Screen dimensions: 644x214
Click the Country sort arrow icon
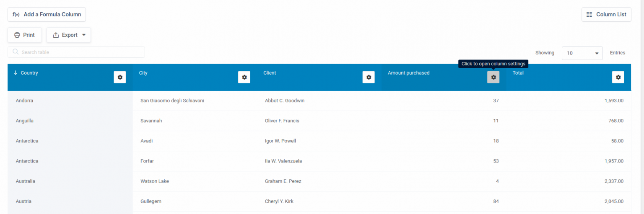pos(16,73)
